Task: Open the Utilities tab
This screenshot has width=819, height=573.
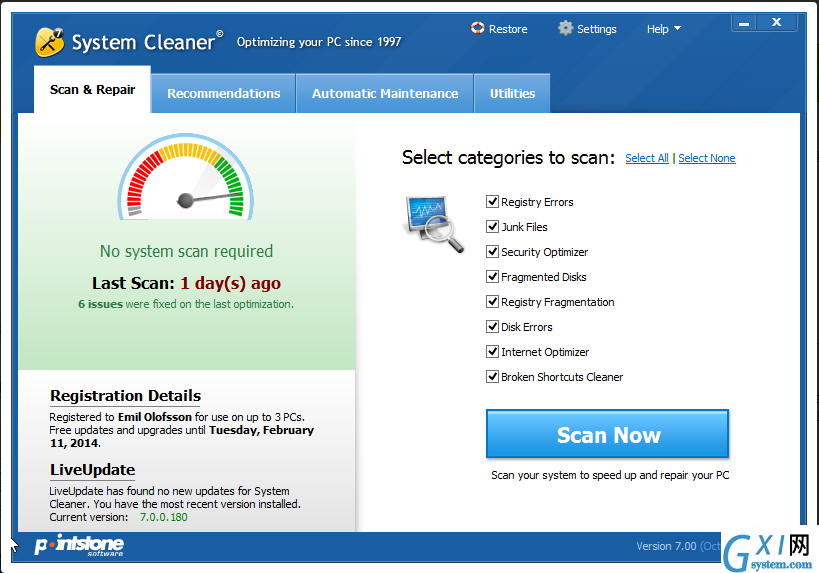Action: 512,93
